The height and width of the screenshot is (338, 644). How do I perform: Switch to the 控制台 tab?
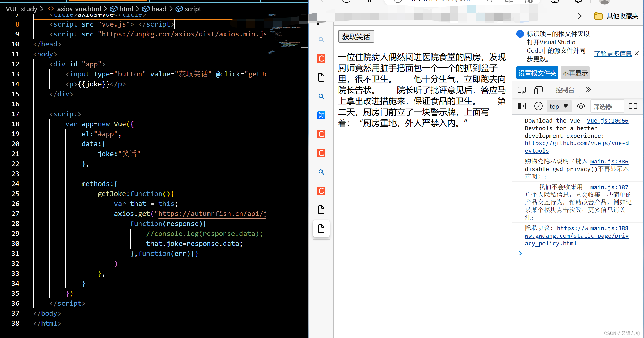pyautogui.click(x=565, y=90)
